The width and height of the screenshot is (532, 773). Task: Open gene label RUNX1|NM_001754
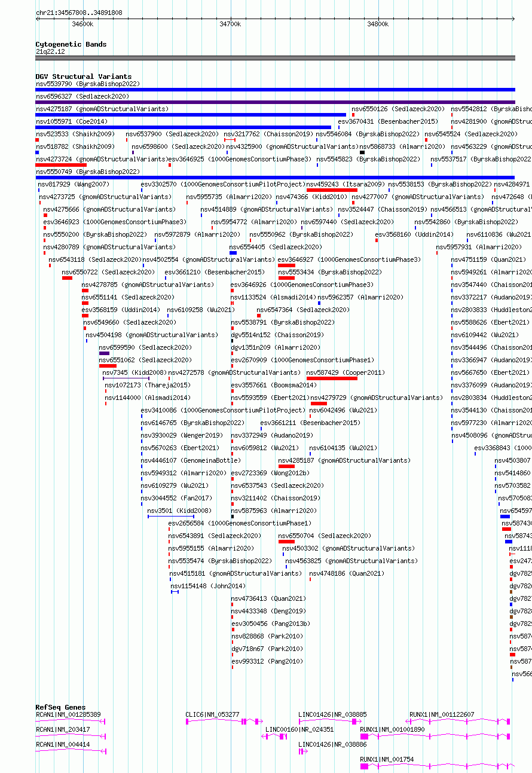(387, 759)
